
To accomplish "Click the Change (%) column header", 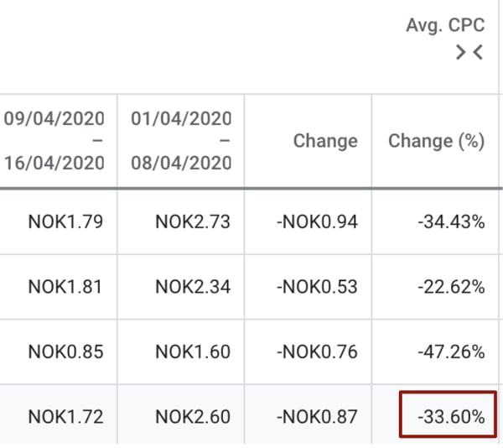I will pyautogui.click(x=436, y=141).
